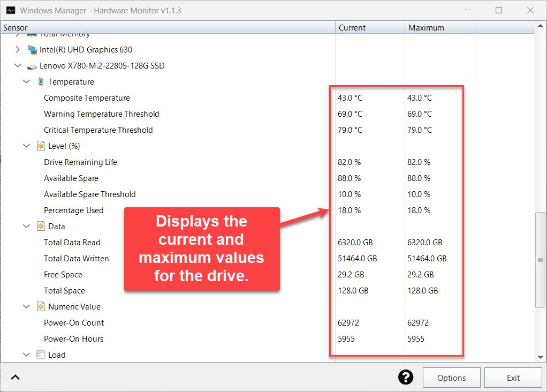Maximize the Hardware Monitor window
Viewport: 547px width, 392px height.
click(499, 10)
